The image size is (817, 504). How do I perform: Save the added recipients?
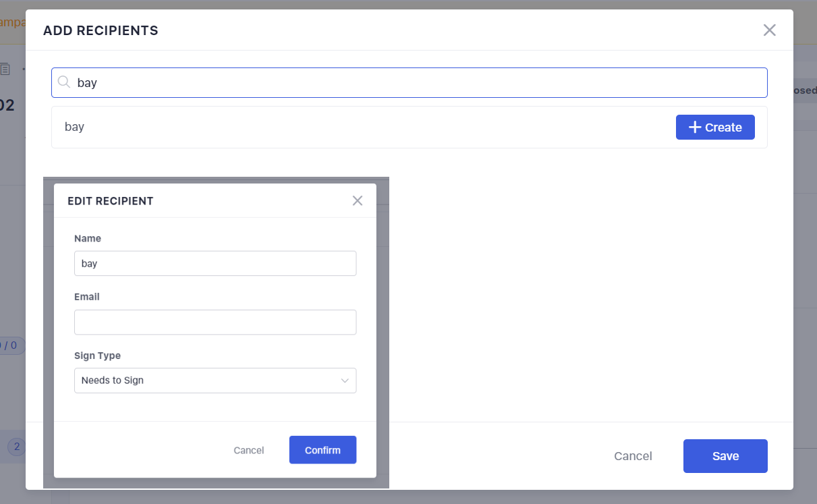[x=725, y=455]
